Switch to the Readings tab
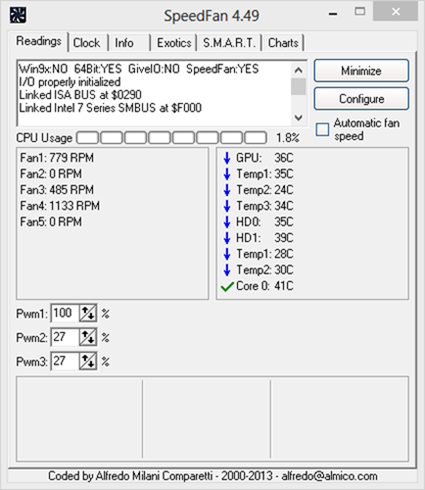Screen dimensions: 425x490 [x=39, y=41]
